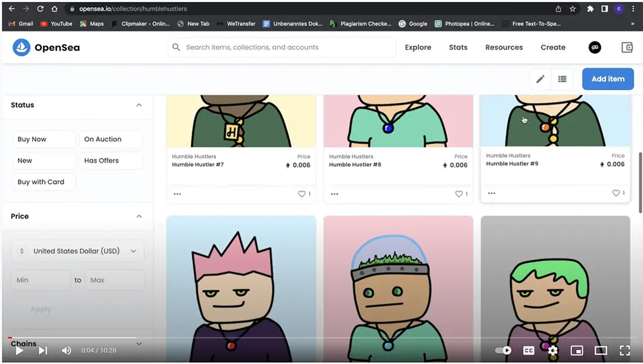Open Chrome three-dot menu

(x=633, y=8)
